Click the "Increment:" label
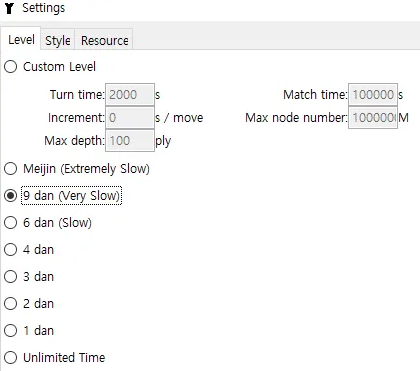 click(x=76, y=118)
